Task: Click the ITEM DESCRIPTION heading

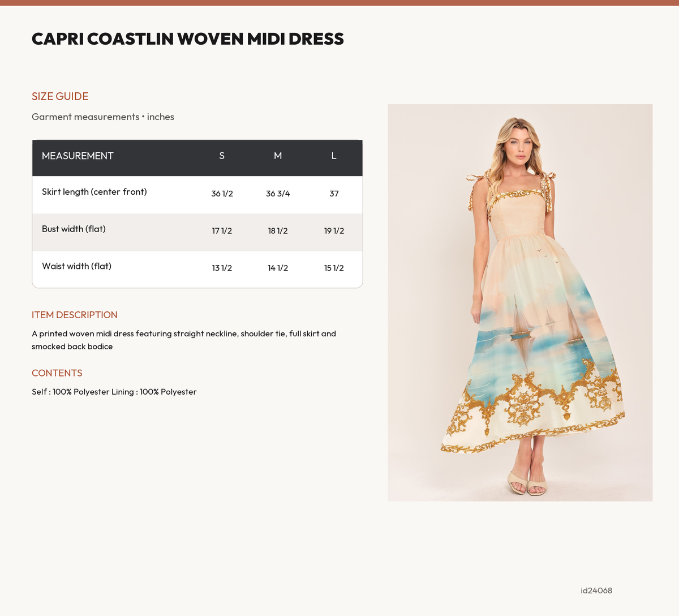Action: [75, 315]
